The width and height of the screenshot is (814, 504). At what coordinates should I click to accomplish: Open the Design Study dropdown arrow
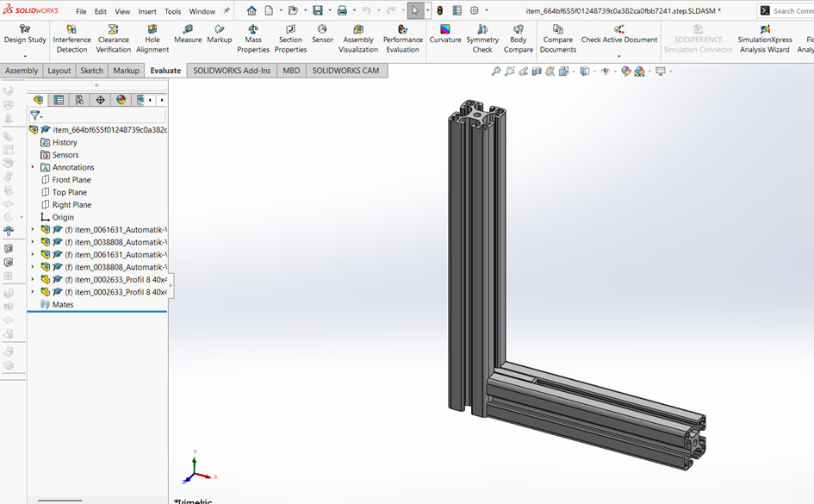click(x=25, y=56)
